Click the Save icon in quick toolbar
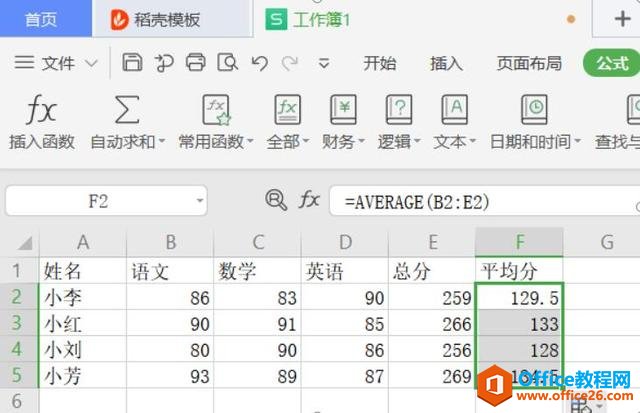The width and height of the screenshot is (640, 413). click(132, 63)
